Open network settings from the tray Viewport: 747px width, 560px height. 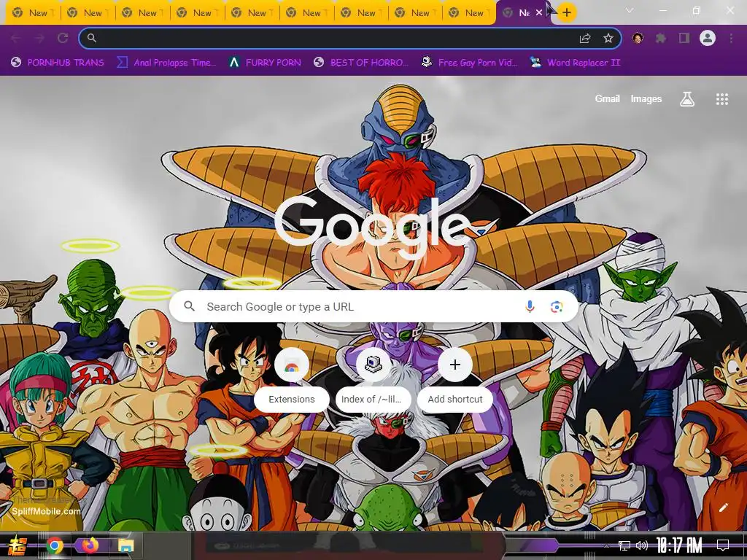tap(624, 545)
